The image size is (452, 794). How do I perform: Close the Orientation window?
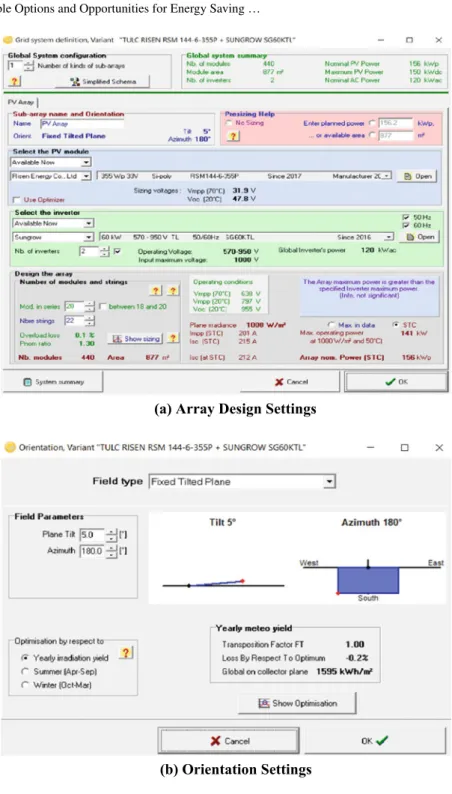tap(439, 448)
